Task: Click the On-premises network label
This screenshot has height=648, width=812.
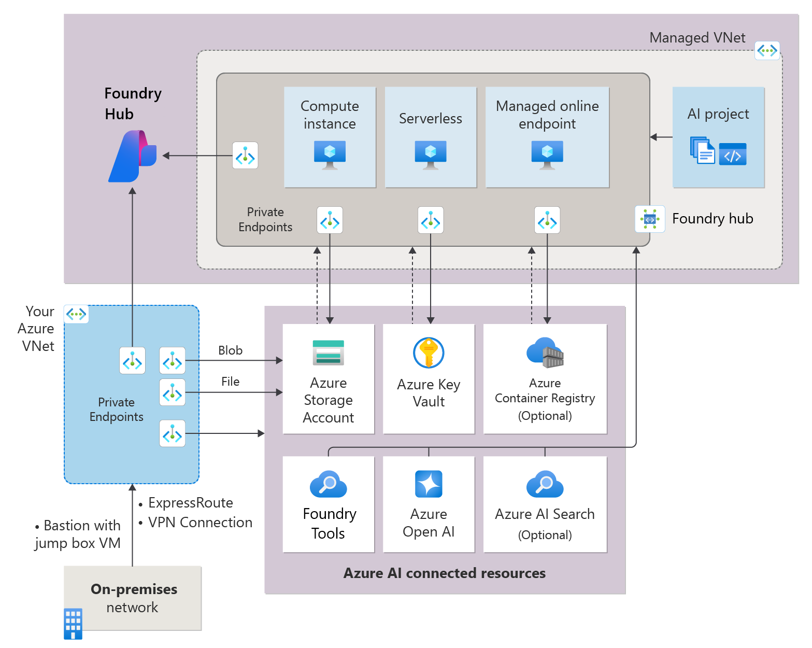Action: point(134,598)
